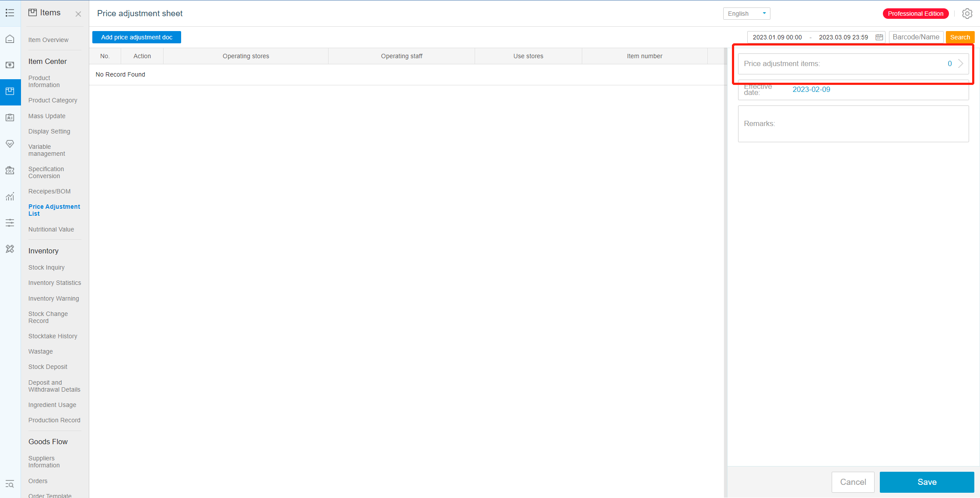Expand Price adjustment items chevron
This screenshot has width=980, height=498.
[x=961, y=63]
